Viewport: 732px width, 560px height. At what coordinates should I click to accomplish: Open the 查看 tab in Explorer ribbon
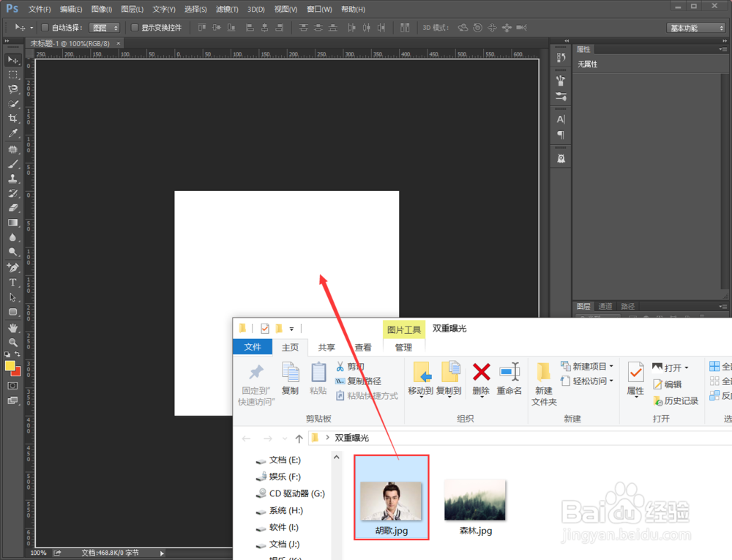coord(363,347)
